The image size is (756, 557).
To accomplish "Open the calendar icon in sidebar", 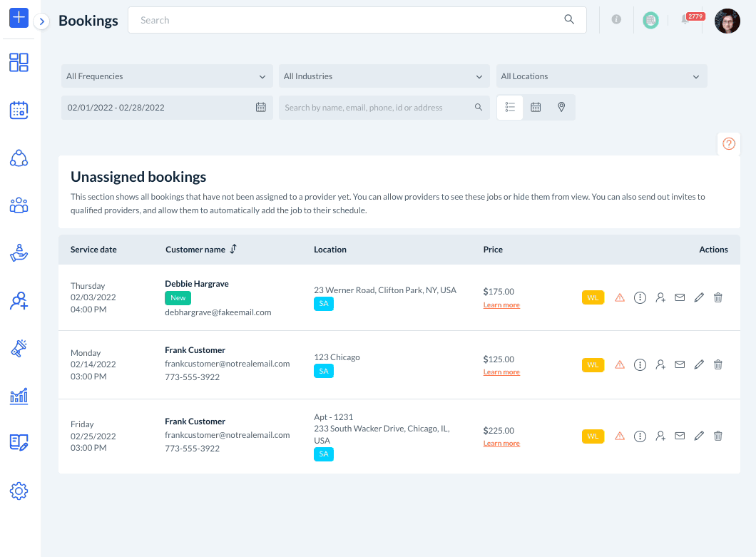I will click(19, 110).
